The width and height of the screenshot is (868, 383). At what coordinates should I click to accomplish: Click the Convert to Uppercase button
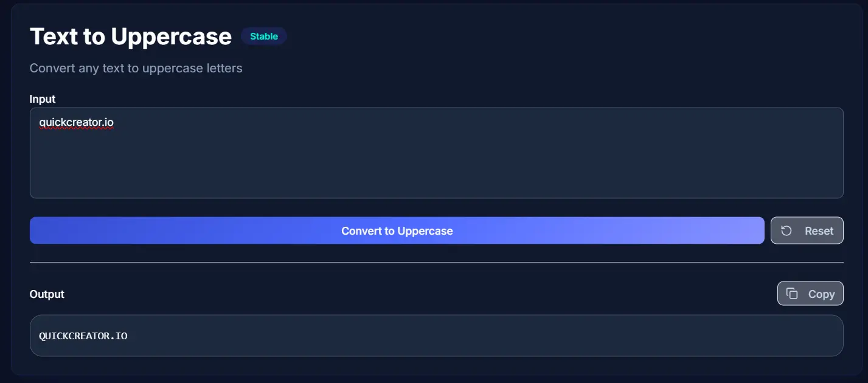(397, 230)
